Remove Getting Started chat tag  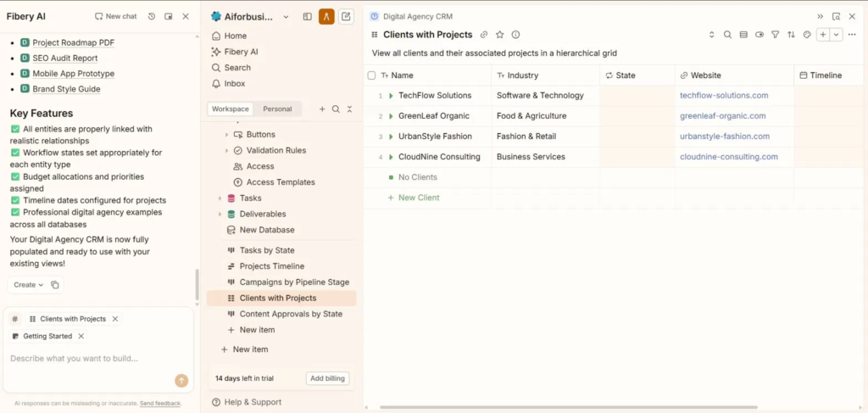coord(81,336)
